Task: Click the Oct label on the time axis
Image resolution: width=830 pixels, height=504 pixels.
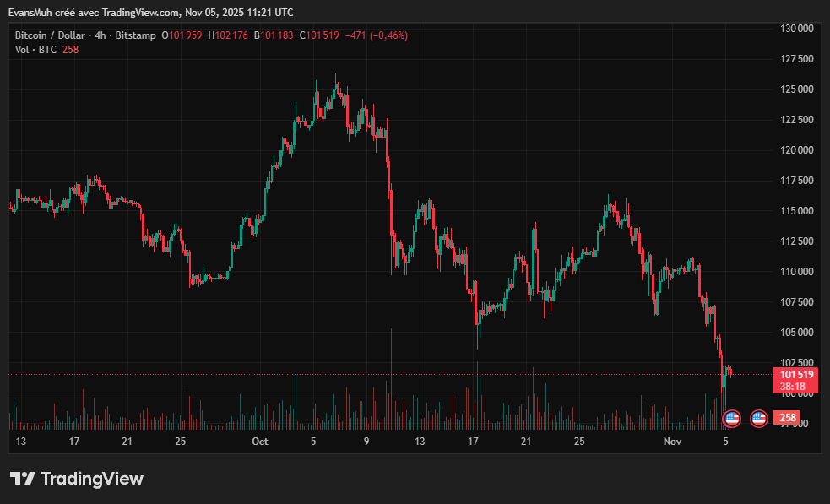Action: [260, 442]
